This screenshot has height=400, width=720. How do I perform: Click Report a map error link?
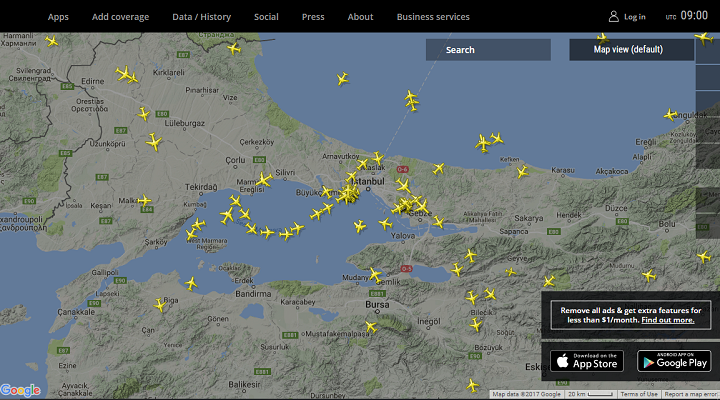[x=691, y=394]
